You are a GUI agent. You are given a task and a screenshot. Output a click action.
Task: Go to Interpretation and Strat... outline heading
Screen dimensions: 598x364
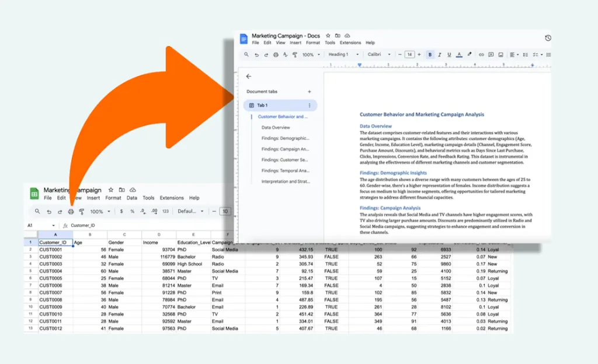pyautogui.click(x=286, y=181)
